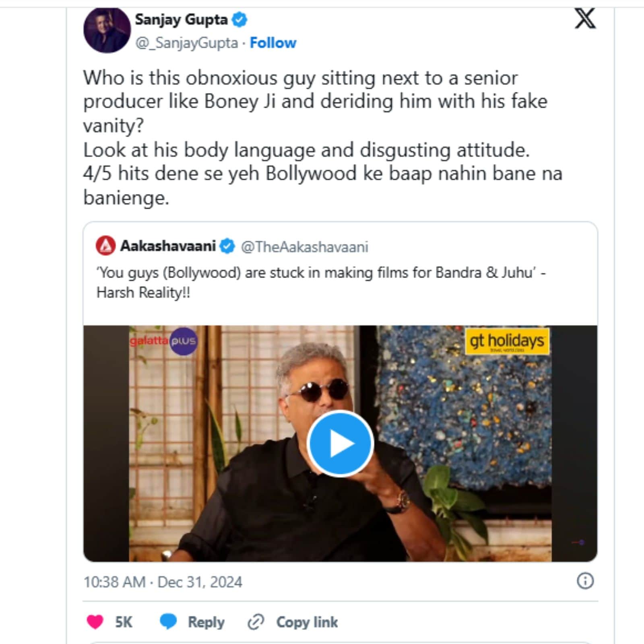
Task: Click Aakashavaani's verified badge
Action: (227, 246)
